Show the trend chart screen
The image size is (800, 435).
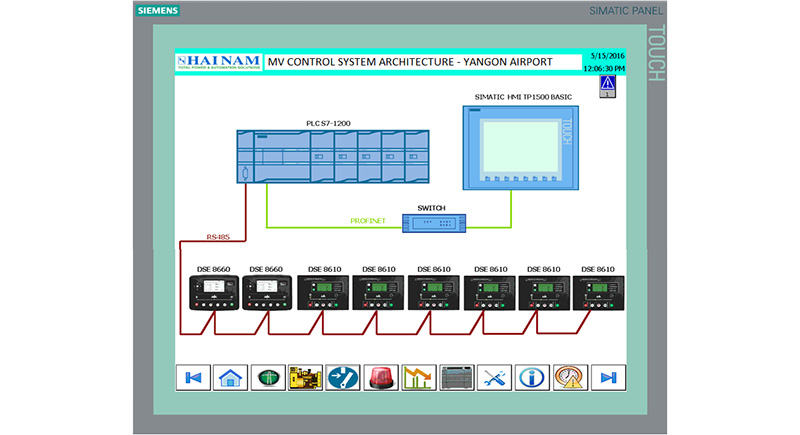pos(418,377)
